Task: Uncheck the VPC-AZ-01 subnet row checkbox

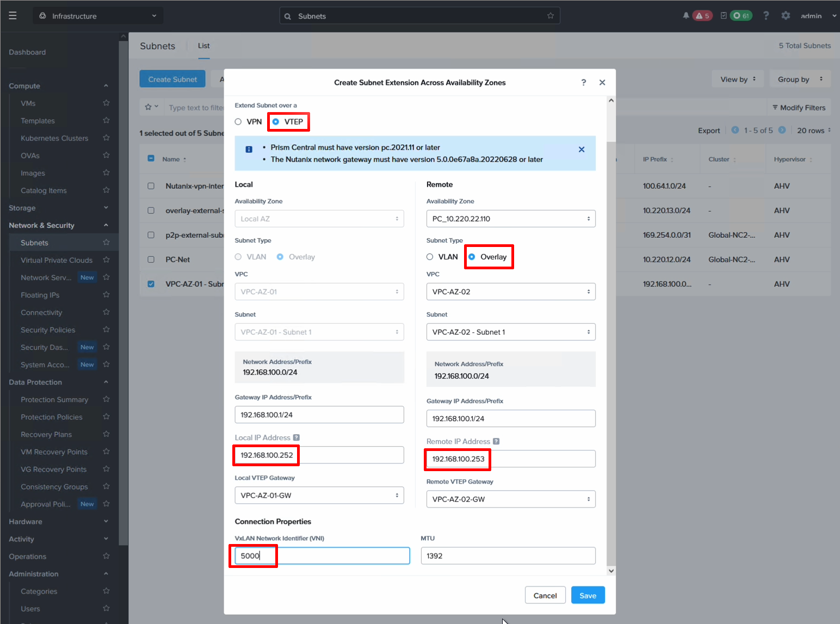Action: coord(151,284)
